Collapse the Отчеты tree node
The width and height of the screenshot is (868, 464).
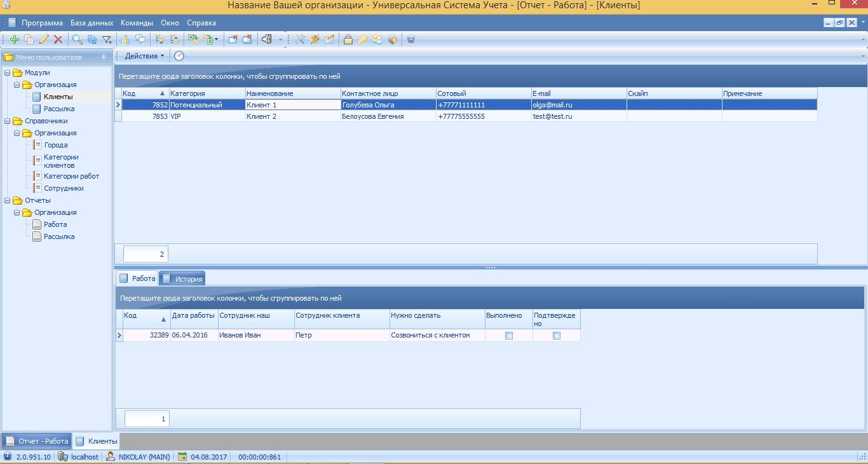point(8,200)
